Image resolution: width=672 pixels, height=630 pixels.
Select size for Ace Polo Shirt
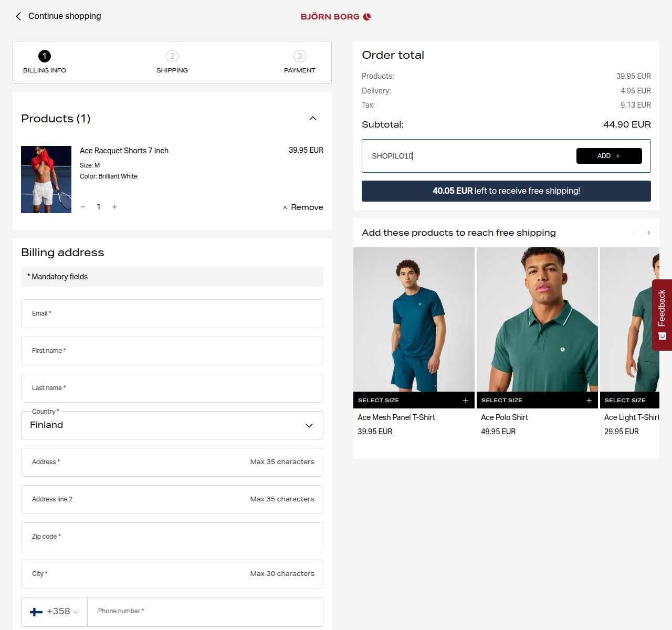[537, 400]
